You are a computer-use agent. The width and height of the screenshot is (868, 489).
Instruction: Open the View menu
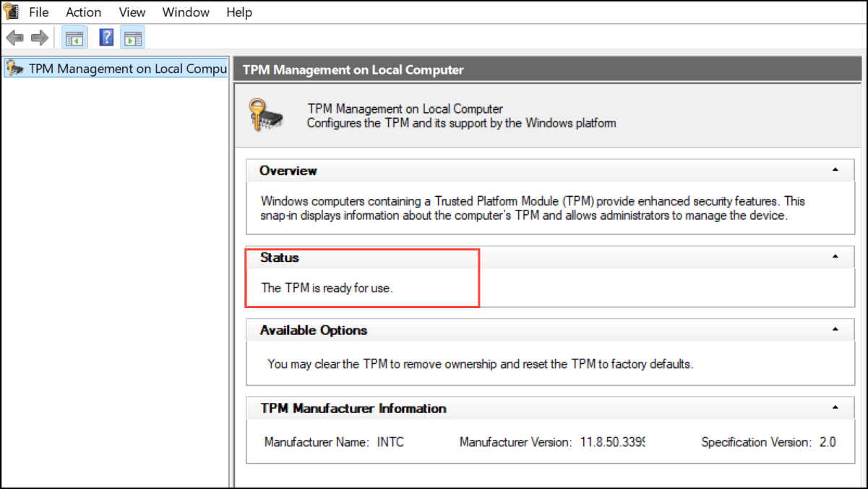(x=132, y=12)
